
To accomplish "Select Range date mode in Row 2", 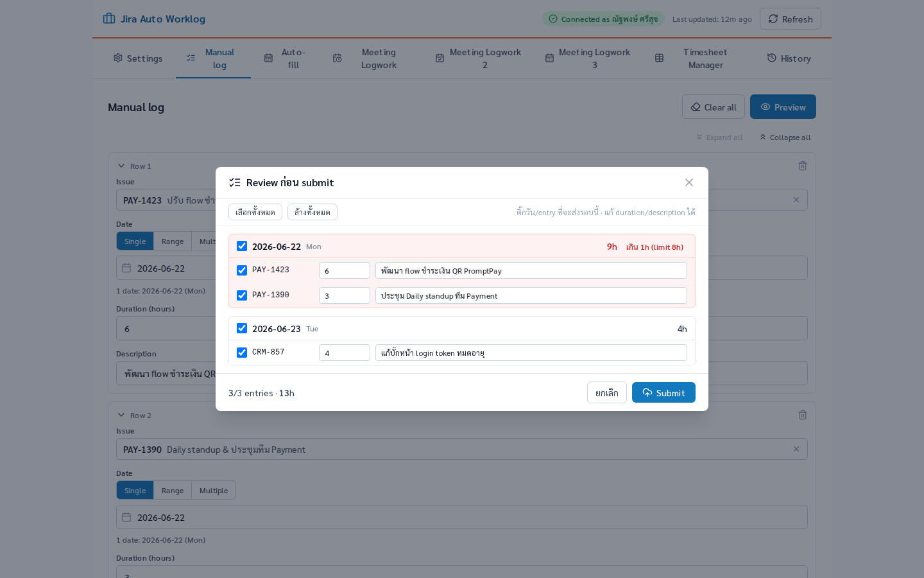I will pyautogui.click(x=173, y=491).
